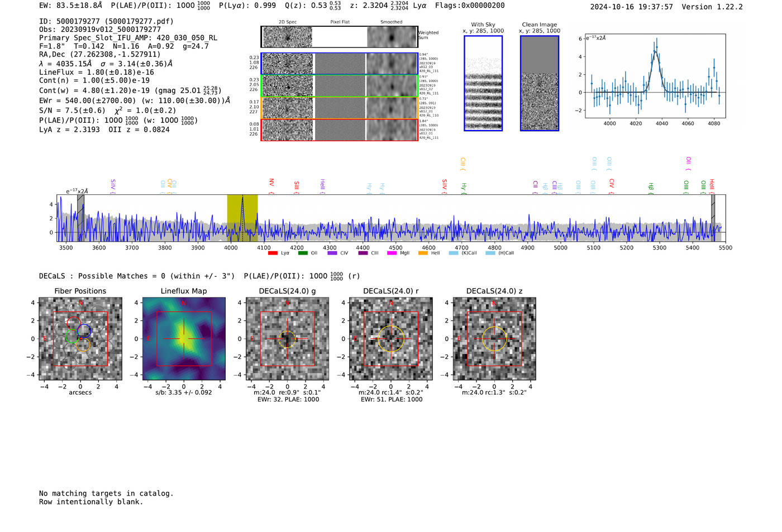This screenshot has width=782, height=532.
Task: Open the DECaLS(24.0) g cutout
Action: pos(288,339)
